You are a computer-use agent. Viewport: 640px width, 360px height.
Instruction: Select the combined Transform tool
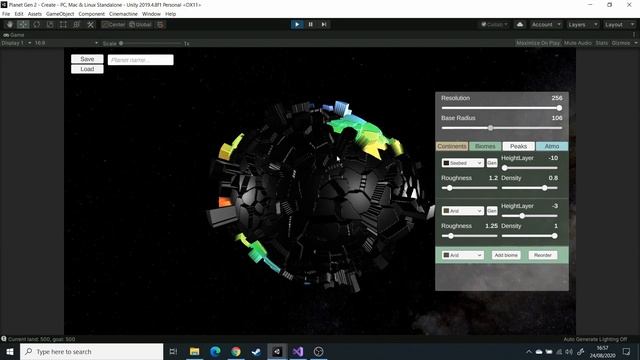pos(77,24)
